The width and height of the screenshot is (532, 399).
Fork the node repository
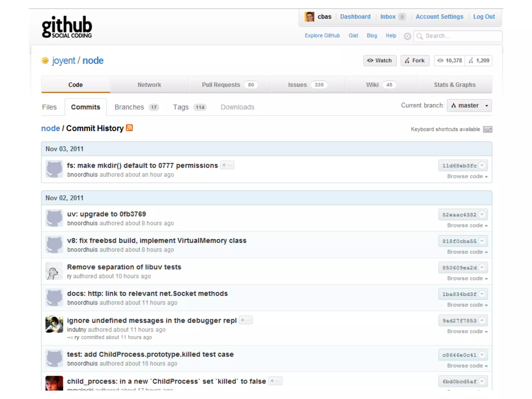click(x=415, y=61)
